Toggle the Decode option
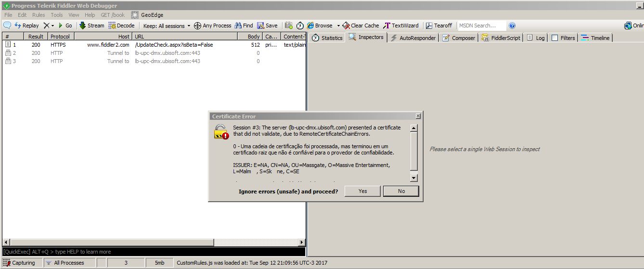644x269 pixels. pos(122,26)
